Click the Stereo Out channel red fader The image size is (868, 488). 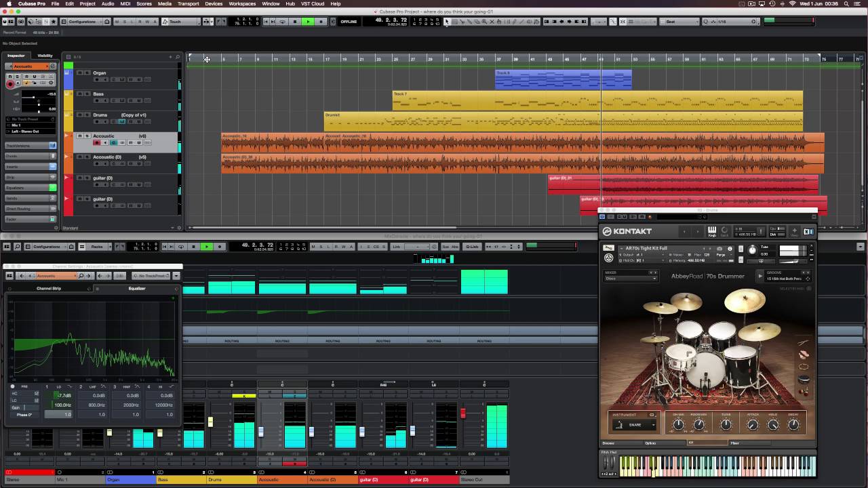coord(463,413)
